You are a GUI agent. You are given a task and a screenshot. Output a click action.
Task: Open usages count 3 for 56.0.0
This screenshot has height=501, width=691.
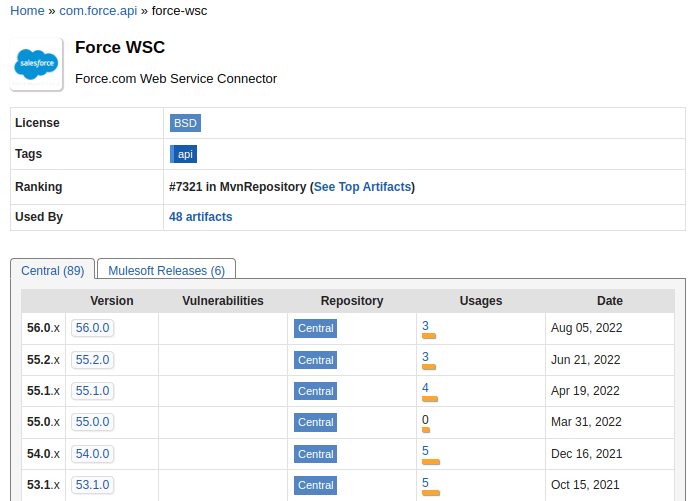tap(425, 326)
